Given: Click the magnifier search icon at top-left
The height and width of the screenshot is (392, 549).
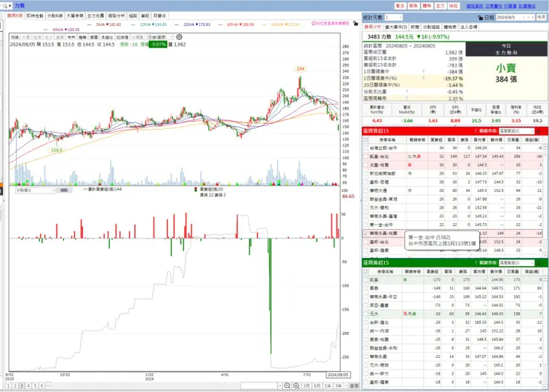Looking at the screenshot, I should [5, 6].
